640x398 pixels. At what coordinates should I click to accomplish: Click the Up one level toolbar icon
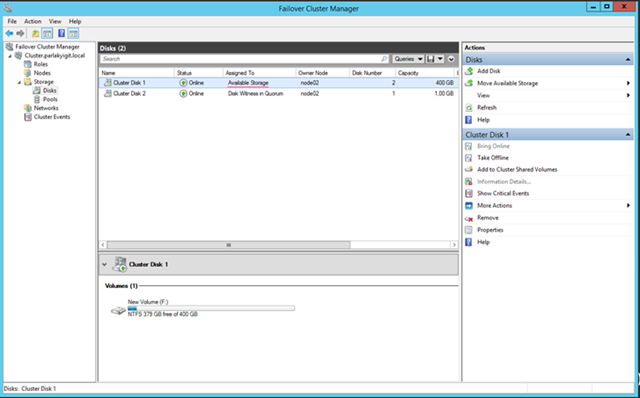[36, 33]
